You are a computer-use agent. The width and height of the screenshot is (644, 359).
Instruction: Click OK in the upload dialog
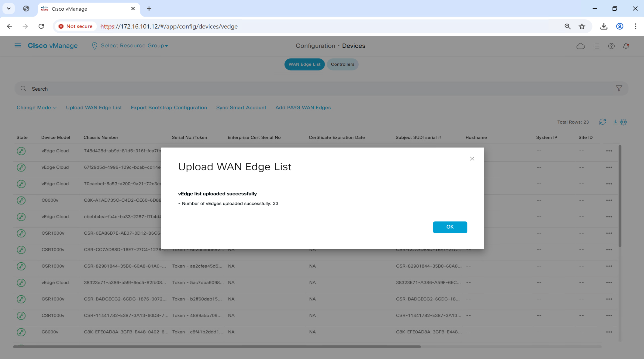pos(450,227)
